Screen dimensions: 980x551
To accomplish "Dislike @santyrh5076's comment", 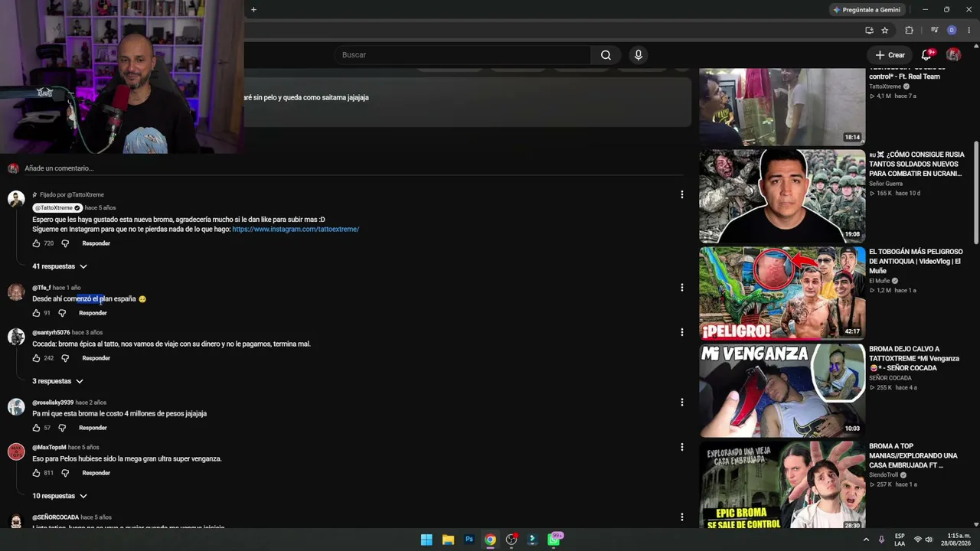I will point(65,358).
